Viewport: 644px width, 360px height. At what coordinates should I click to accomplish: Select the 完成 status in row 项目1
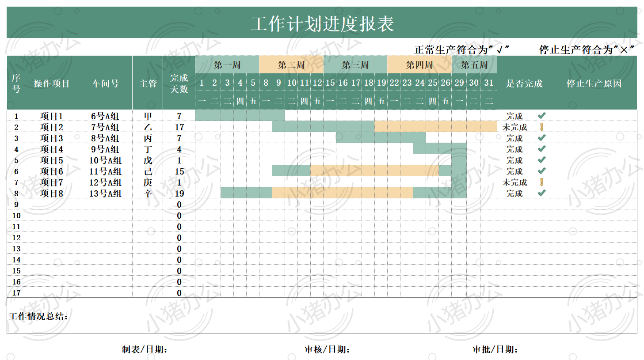click(514, 116)
